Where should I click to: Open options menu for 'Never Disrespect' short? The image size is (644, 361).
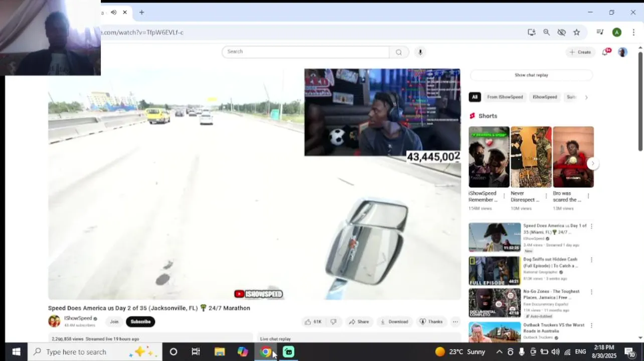[546, 196]
